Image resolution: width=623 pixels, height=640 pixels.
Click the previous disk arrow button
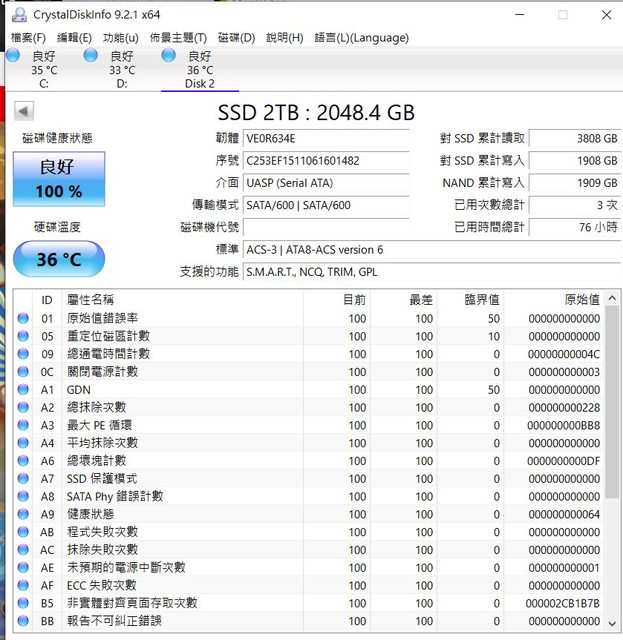(23, 110)
